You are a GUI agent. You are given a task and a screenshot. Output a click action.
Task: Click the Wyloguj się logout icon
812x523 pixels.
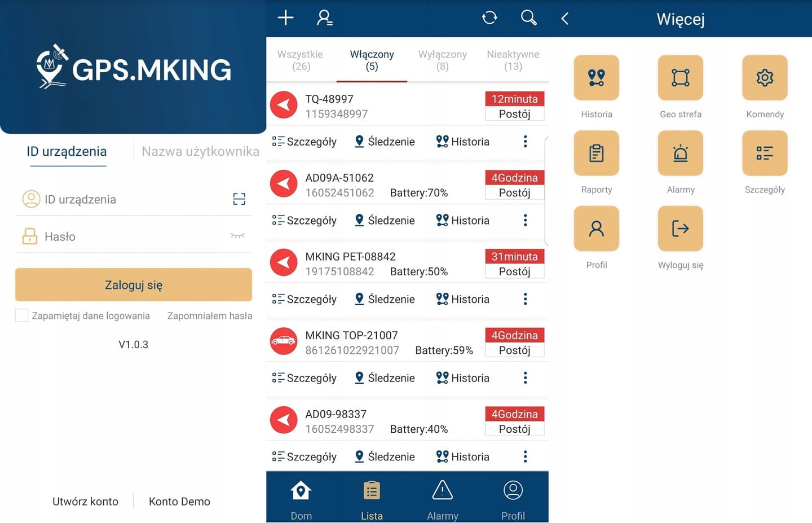tap(680, 228)
